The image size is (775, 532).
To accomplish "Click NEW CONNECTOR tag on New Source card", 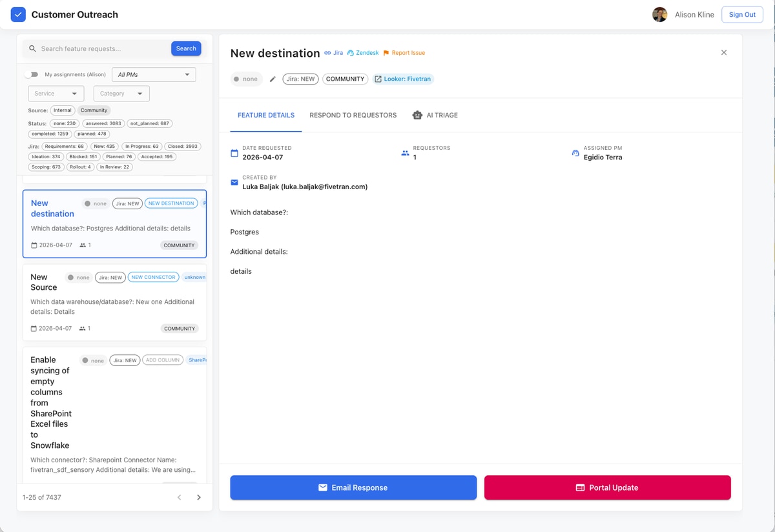I will click(153, 277).
